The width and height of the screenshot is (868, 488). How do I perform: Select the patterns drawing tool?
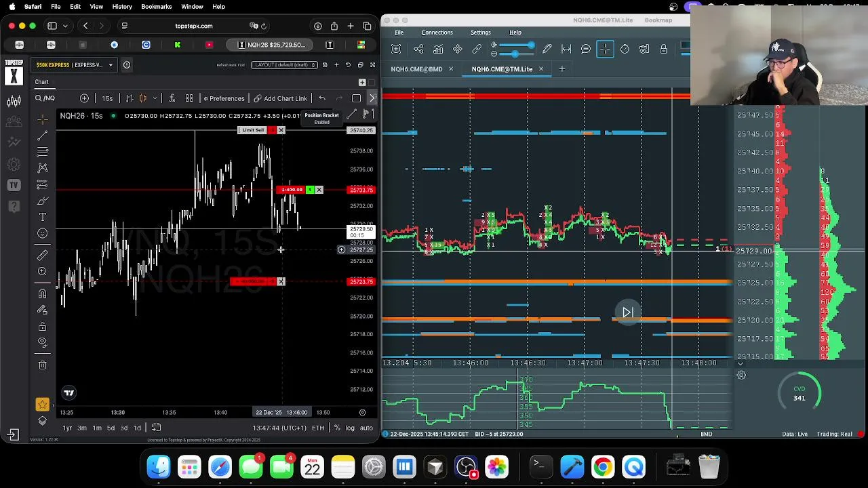pyautogui.click(x=42, y=168)
